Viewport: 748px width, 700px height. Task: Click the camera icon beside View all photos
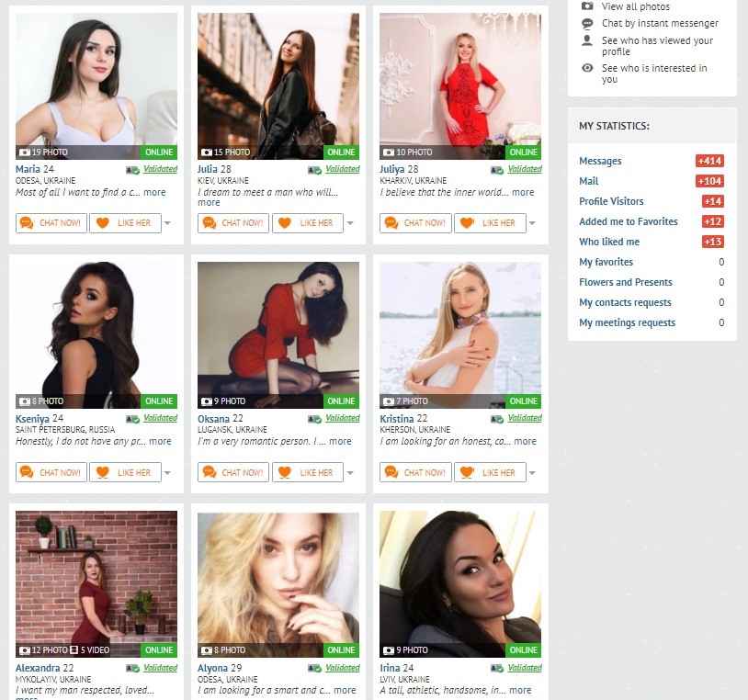tap(587, 6)
